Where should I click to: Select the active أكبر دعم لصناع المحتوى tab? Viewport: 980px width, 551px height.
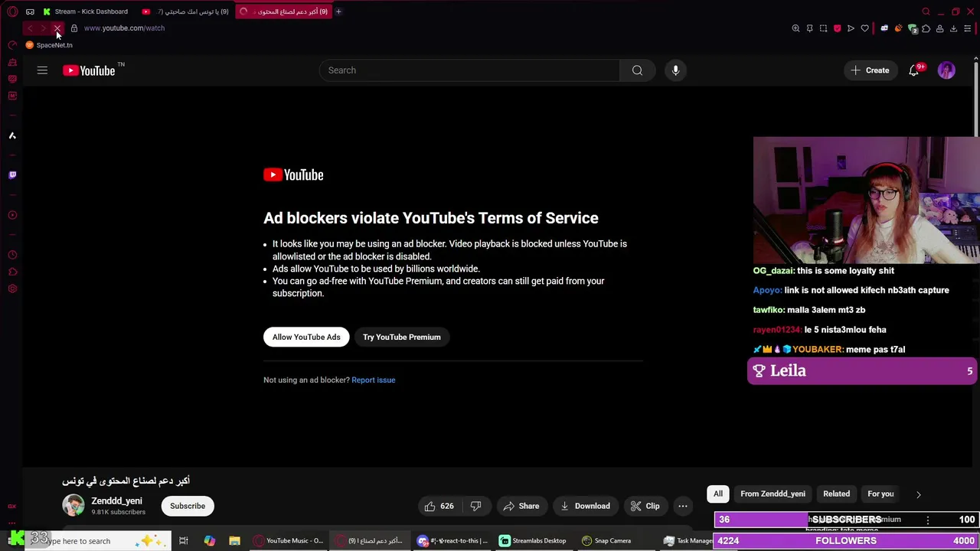(x=285, y=11)
